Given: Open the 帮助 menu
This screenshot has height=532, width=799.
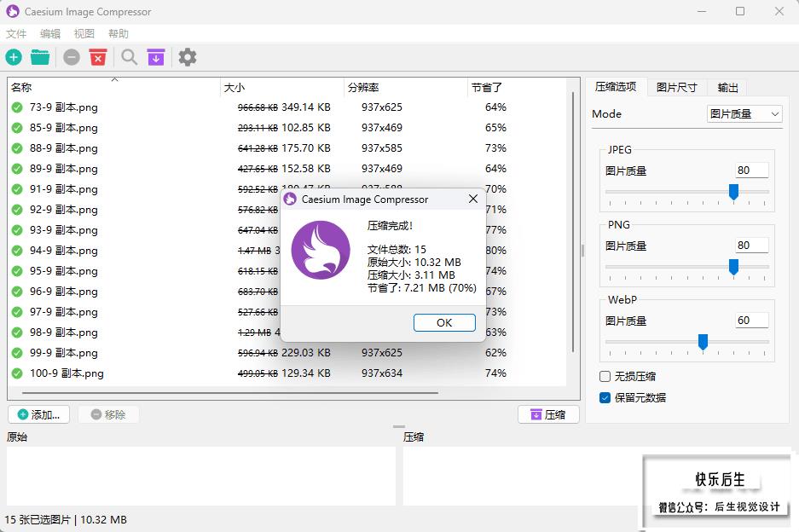Looking at the screenshot, I should point(119,33).
